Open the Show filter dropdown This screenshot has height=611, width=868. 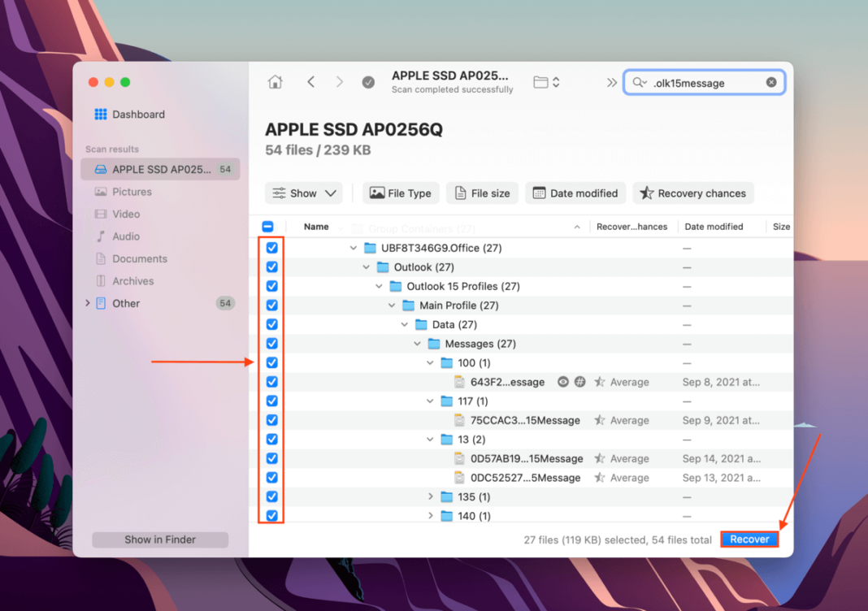303,193
